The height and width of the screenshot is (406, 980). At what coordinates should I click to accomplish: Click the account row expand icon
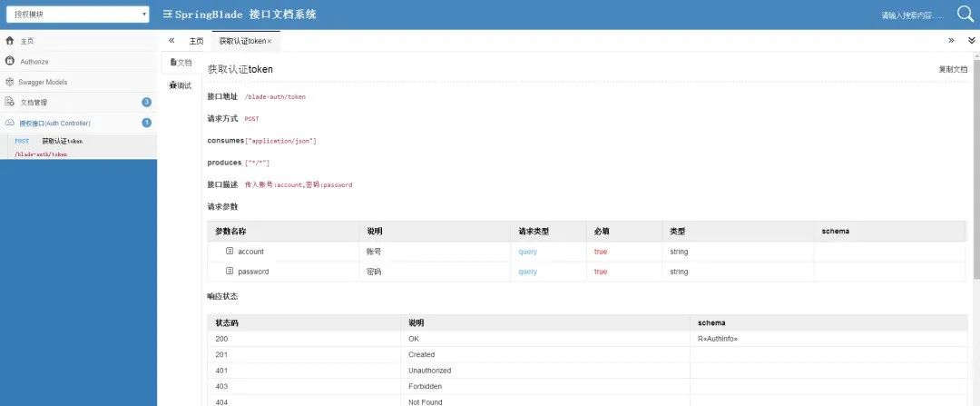230,251
